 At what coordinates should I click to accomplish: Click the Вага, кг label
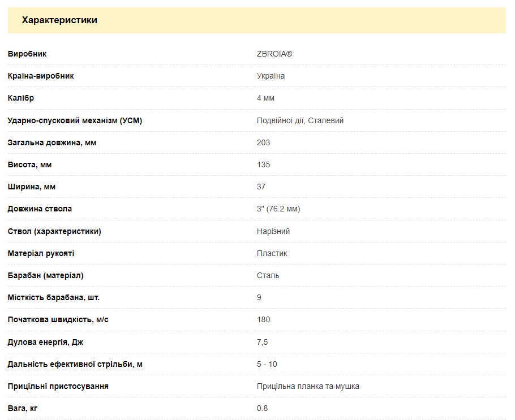pyautogui.click(x=23, y=408)
